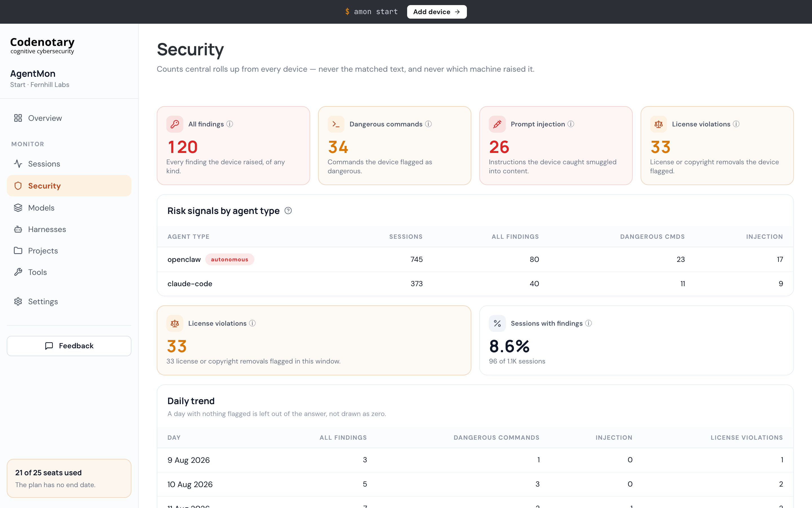This screenshot has width=812, height=508.
Task: Click the percent icon on Sessions with findings card
Action: [x=497, y=323]
